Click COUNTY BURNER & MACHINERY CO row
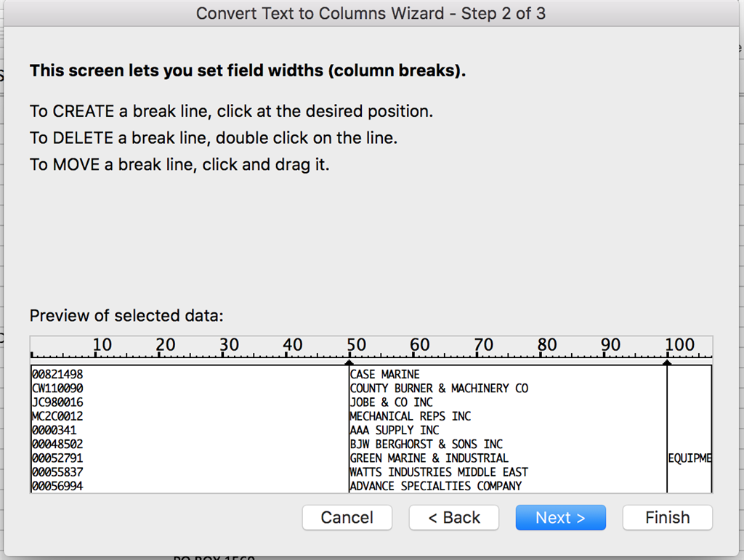The height and width of the screenshot is (560, 744). coord(439,389)
